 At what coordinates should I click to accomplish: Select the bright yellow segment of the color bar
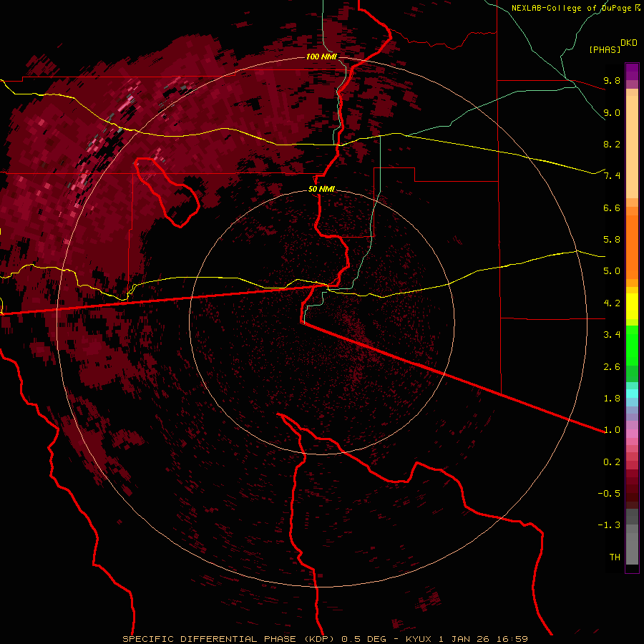(x=632, y=306)
